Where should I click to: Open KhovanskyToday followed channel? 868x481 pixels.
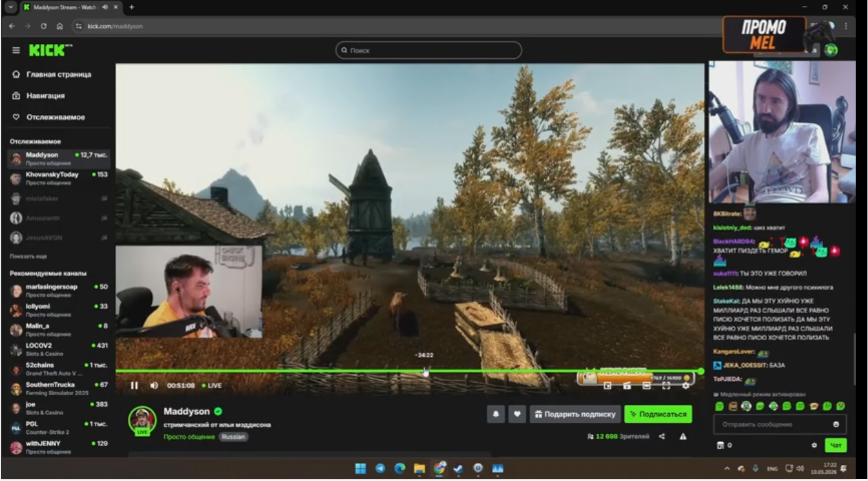59,178
